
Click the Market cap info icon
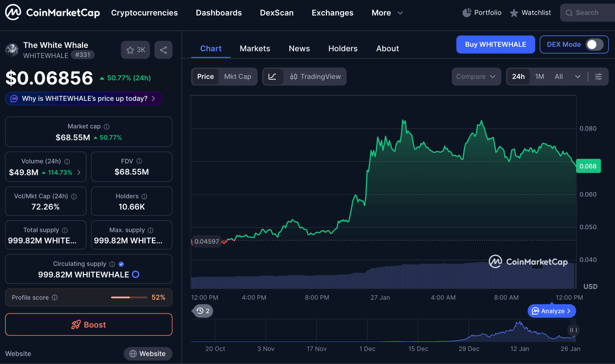tap(107, 127)
